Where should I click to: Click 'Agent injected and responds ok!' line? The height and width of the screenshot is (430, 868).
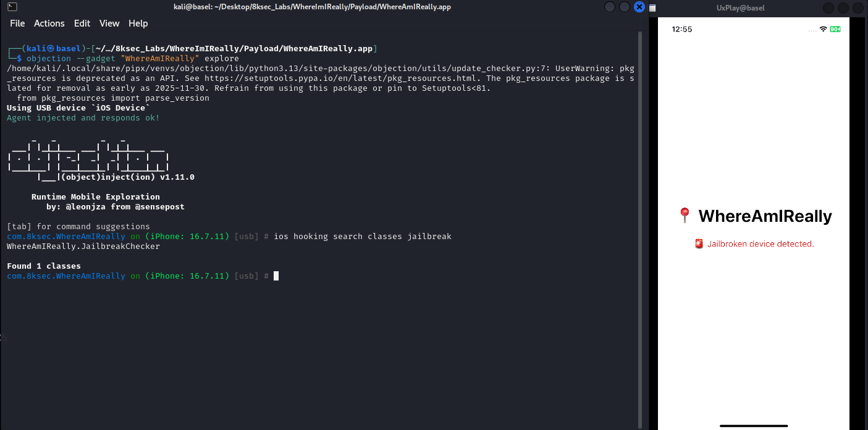pyautogui.click(x=83, y=118)
